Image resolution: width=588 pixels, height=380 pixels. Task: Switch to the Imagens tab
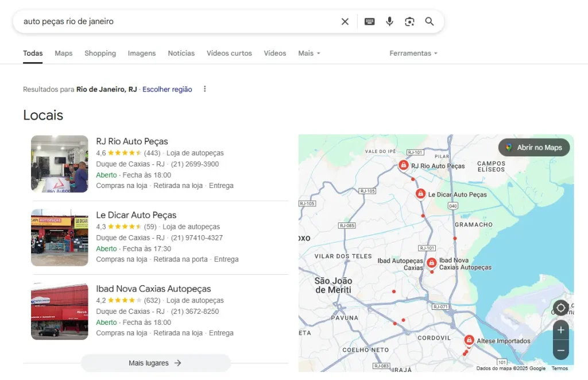click(x=142, y=53)
